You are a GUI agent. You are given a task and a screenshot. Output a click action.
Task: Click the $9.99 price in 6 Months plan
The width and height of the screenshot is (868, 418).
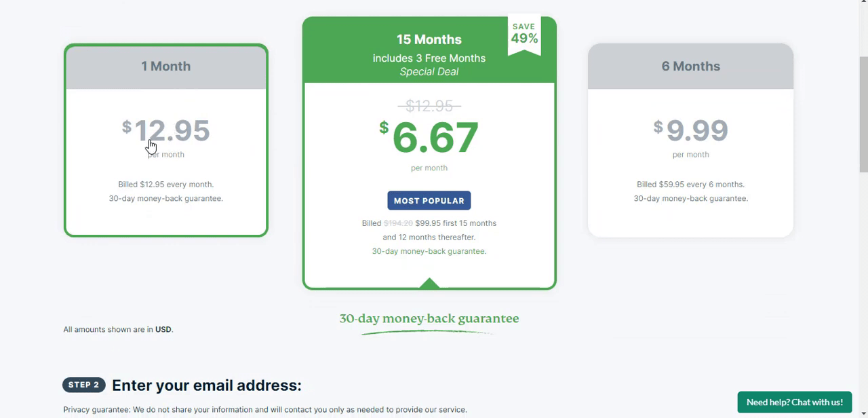[690, 130]
